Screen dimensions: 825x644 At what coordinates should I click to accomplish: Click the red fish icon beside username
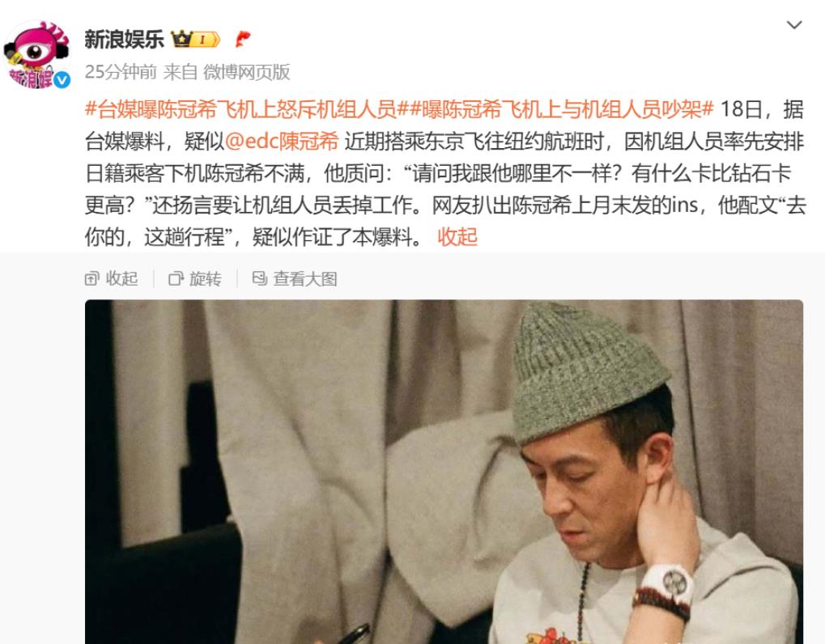243,39
